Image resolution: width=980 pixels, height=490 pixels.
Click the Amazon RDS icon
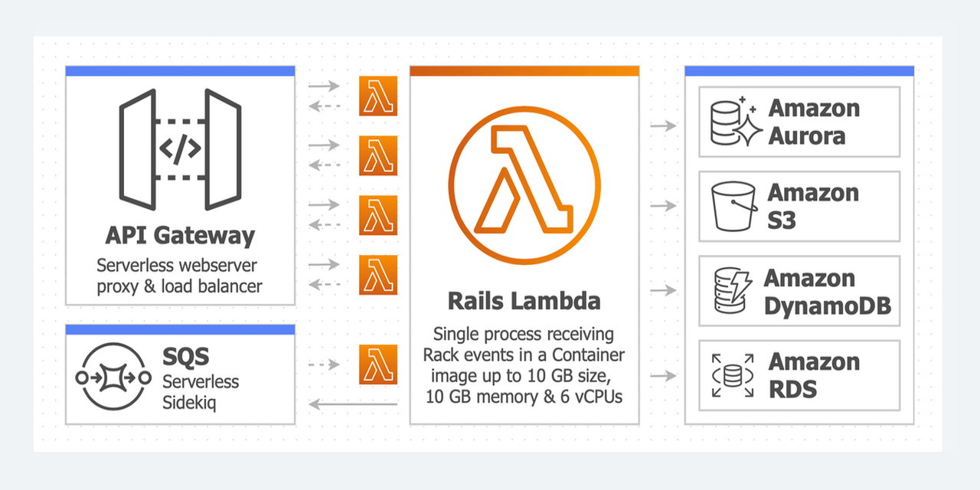[x=733, y=375]
